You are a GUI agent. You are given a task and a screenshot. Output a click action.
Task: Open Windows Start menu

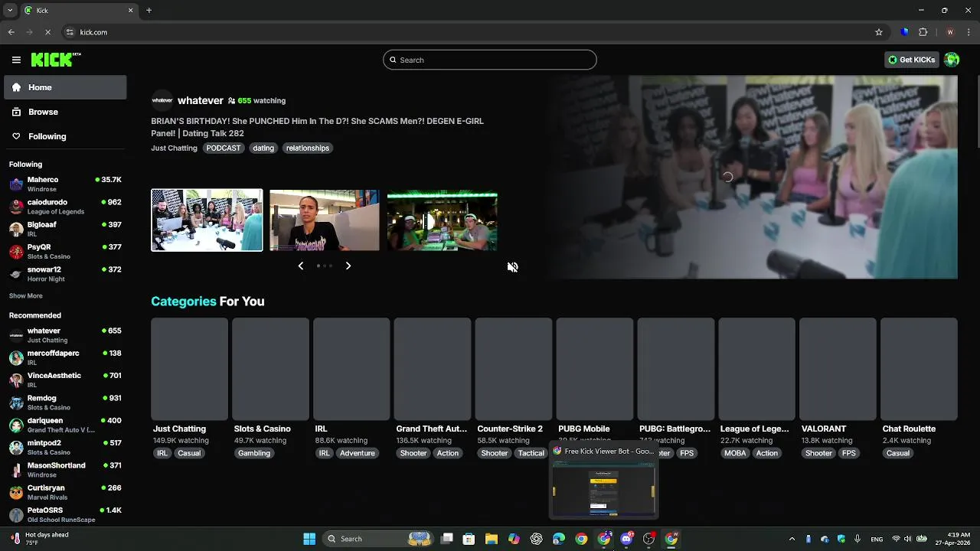coord(309,539)
